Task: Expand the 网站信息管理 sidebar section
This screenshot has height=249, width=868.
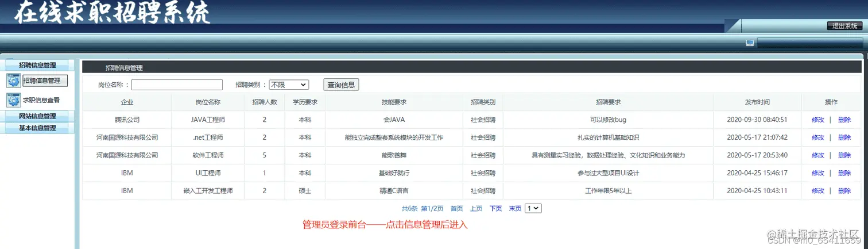Action: pyautogui.click(x=37, y=116)
